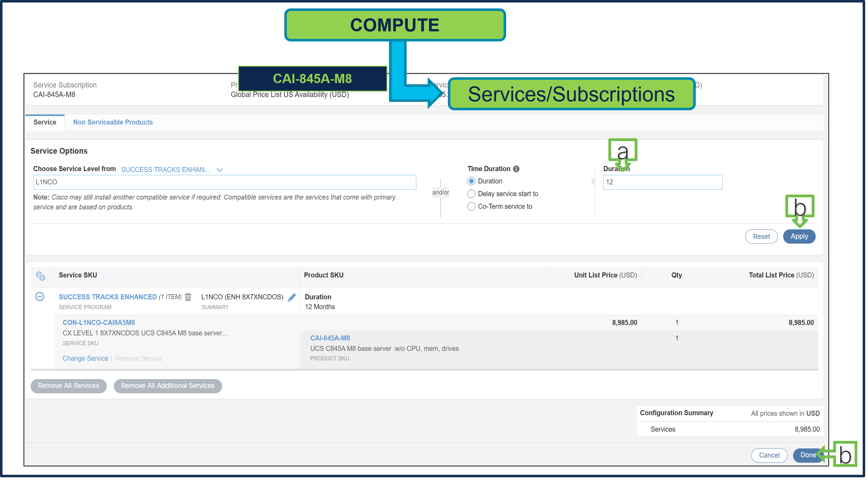Click Remove All Additional Services button
Viewport: 868px width, 484px height.
click(167, 386)
